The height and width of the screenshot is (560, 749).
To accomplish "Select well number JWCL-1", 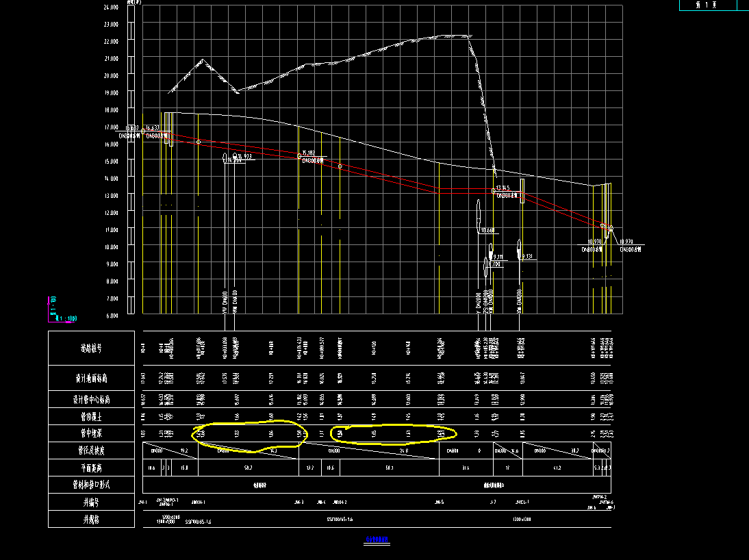I will coord(522,502).
